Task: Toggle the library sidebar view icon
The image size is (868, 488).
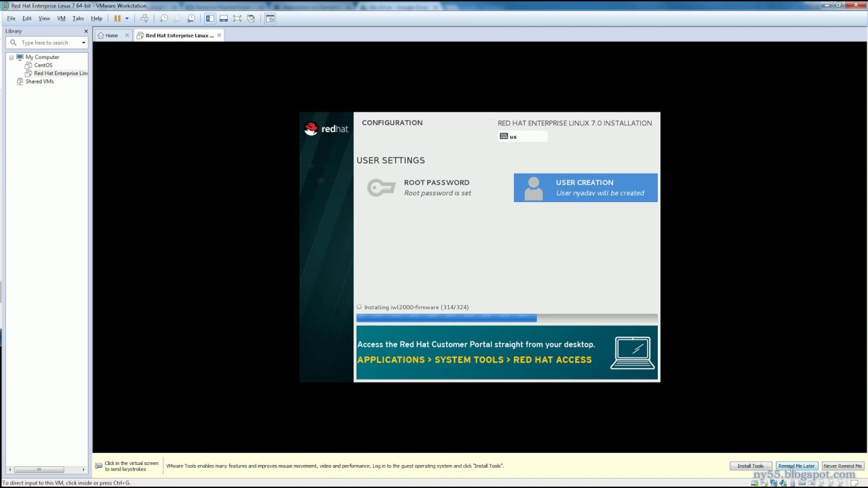Action: pos(210,18)
